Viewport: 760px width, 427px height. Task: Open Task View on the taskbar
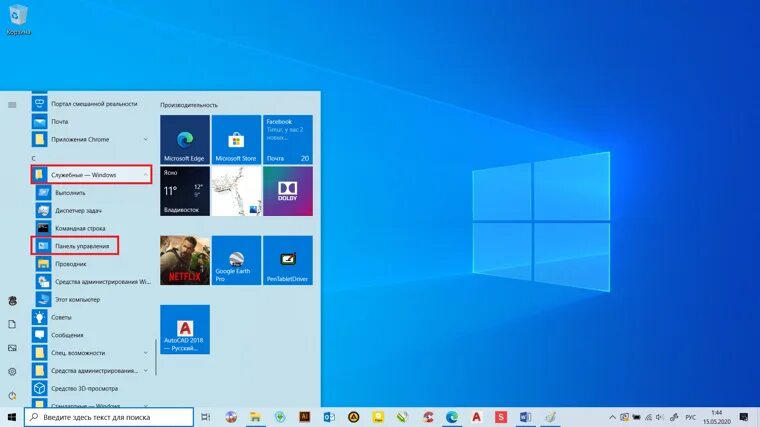pos(206,417)
